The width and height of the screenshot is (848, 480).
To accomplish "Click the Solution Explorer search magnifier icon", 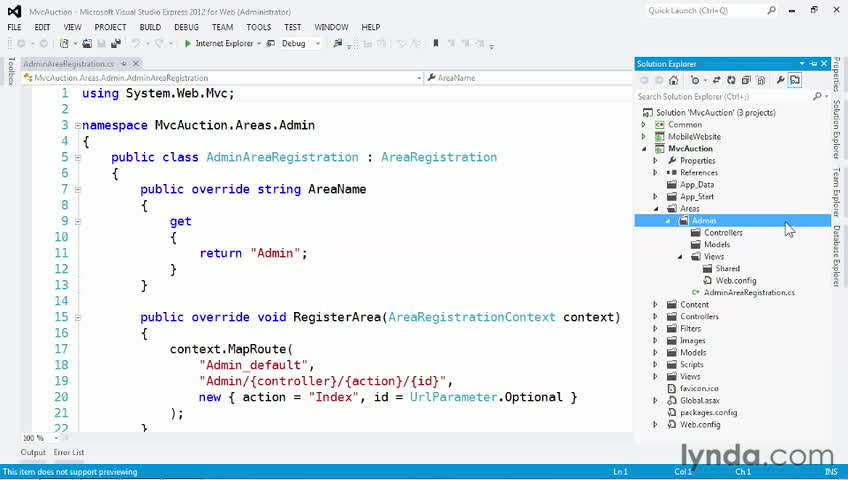I will pos(817,96).
